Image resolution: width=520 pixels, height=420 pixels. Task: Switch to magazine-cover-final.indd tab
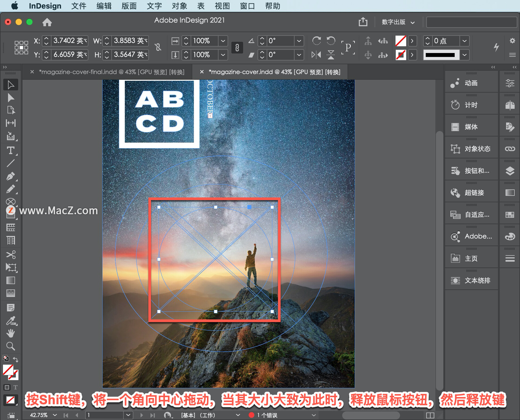(x=112, y=72)
